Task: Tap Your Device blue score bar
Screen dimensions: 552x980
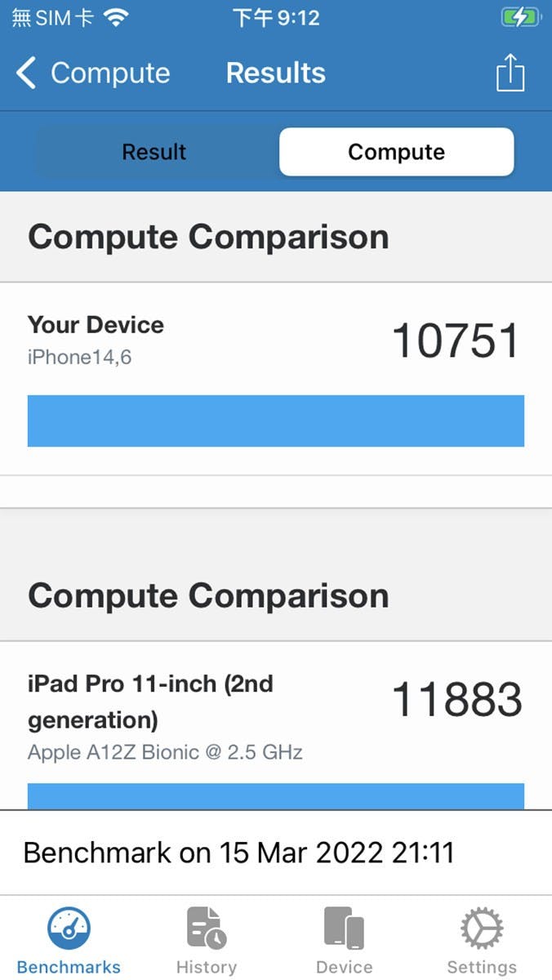Action: pyautogui.click(x=275, y=421)
